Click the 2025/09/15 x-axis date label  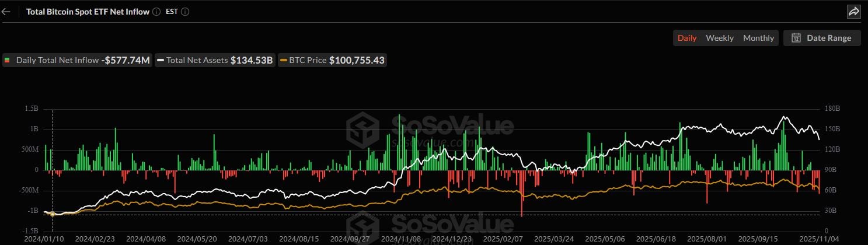[x=757, y=239]
